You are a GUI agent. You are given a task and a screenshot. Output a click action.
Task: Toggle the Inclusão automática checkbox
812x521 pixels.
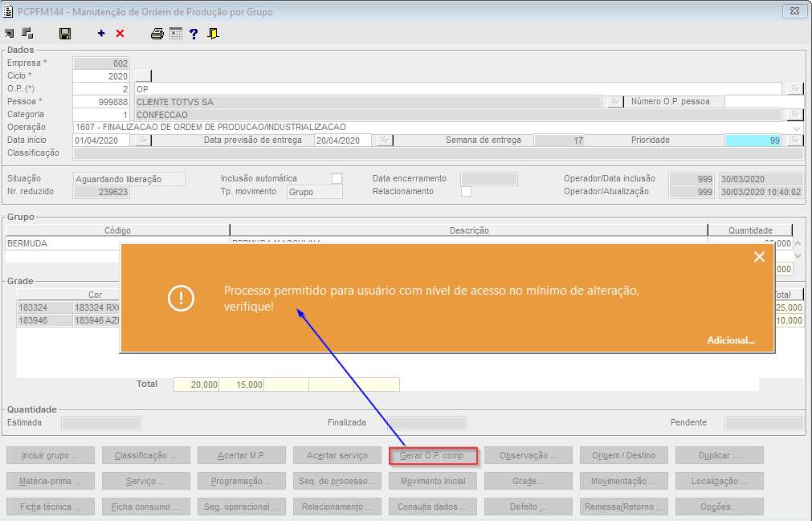pos(337,178)
